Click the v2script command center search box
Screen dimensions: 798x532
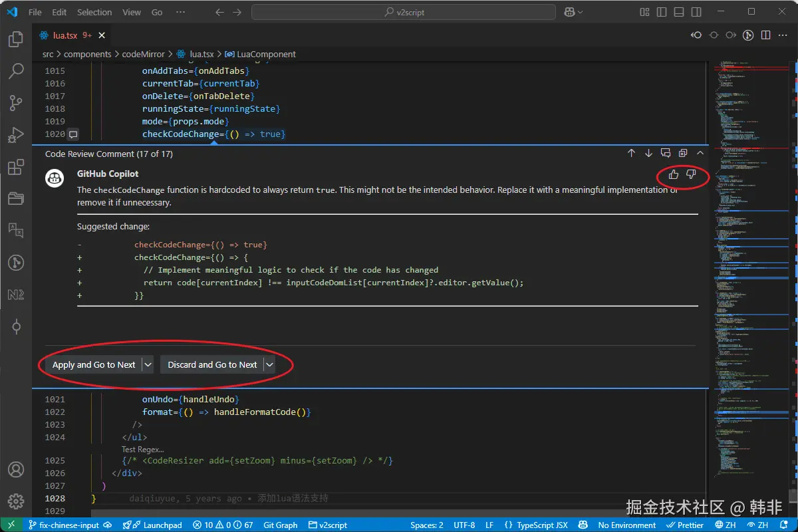point(404,12)
